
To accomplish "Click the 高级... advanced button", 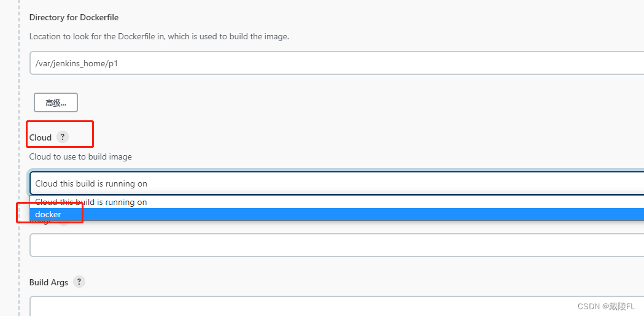I will coord(56,102).
